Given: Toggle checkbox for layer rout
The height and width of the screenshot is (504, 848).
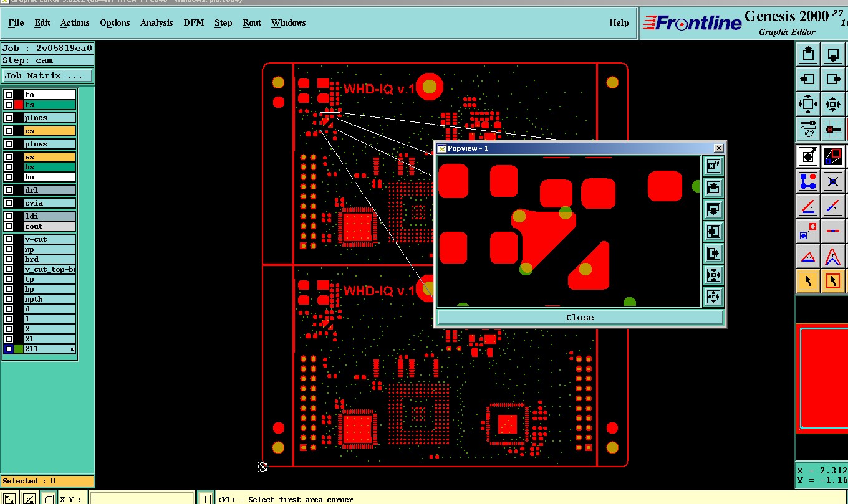Looking at the screenshot, I should 9,226.
